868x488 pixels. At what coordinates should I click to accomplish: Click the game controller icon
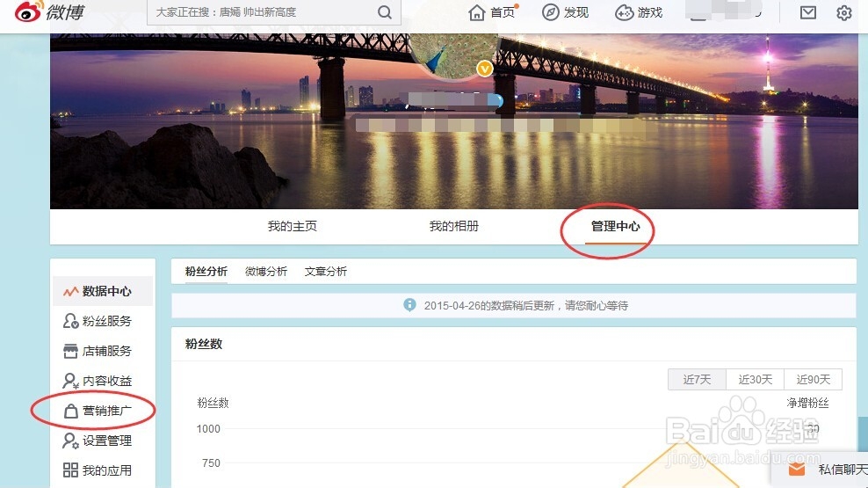(624, 12)
